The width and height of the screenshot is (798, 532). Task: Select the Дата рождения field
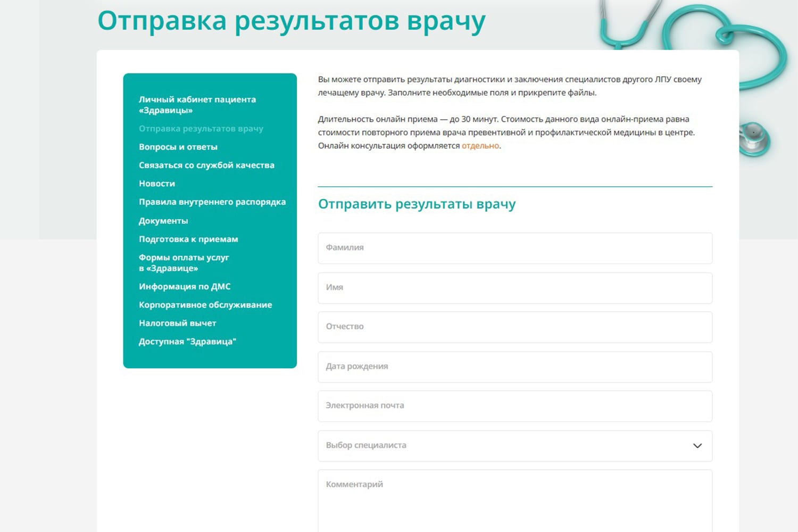coord(515,367)
